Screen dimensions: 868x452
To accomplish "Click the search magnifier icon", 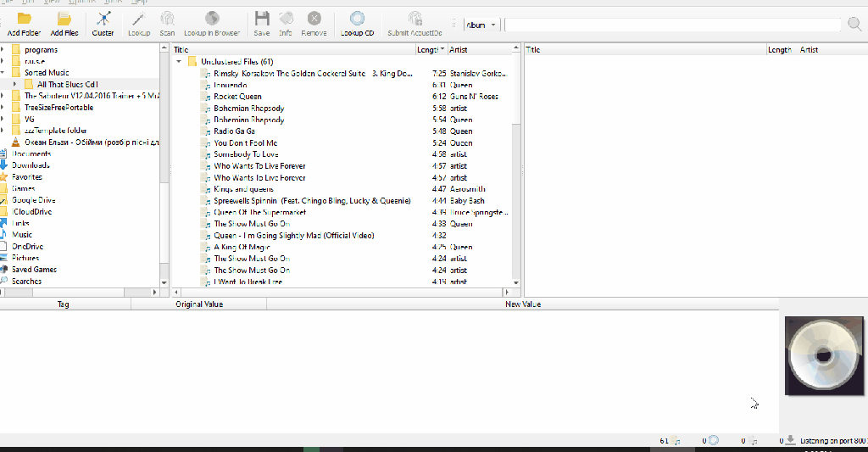I will [854, 24].
